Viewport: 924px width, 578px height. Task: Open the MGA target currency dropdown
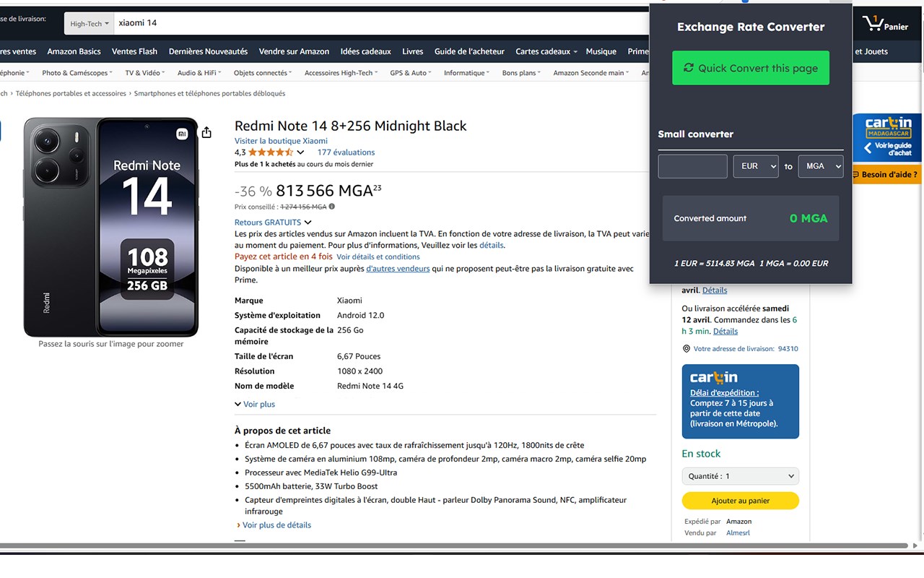pos(821,166)
